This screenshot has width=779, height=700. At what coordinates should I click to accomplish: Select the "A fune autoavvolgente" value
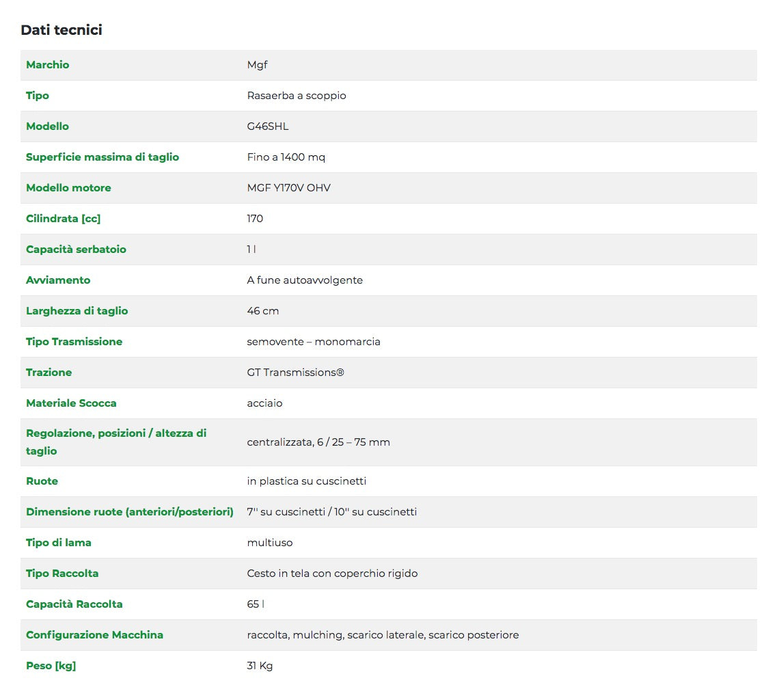(x=305, y=280)
